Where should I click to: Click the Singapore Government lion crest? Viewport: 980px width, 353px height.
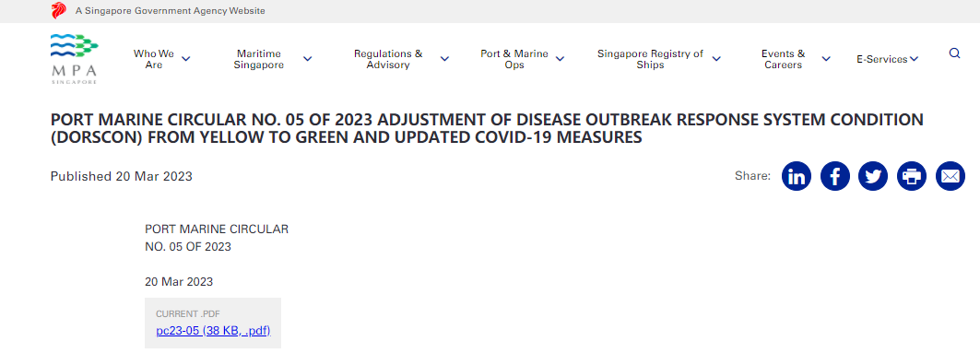click(59, 11)
